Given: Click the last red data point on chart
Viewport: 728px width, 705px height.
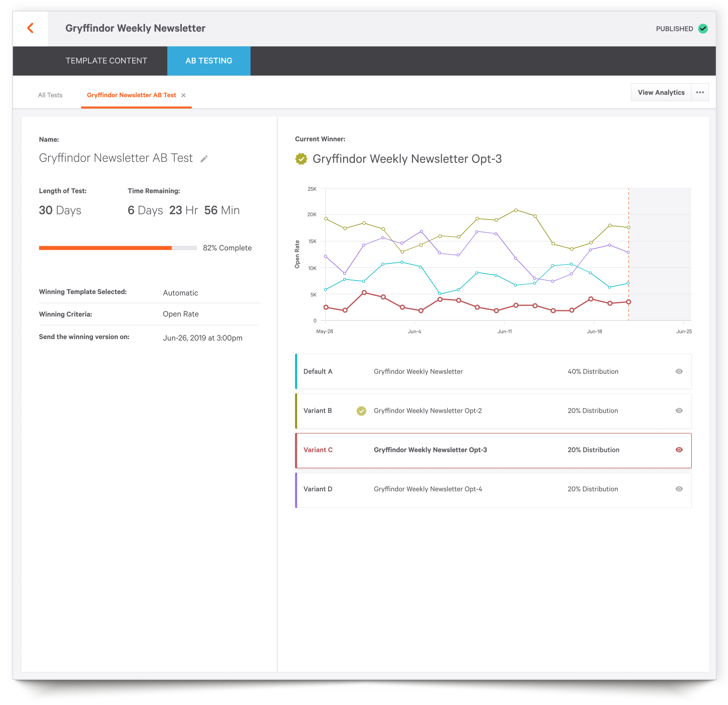Looking at the screenshot, I should coord(629,302).
